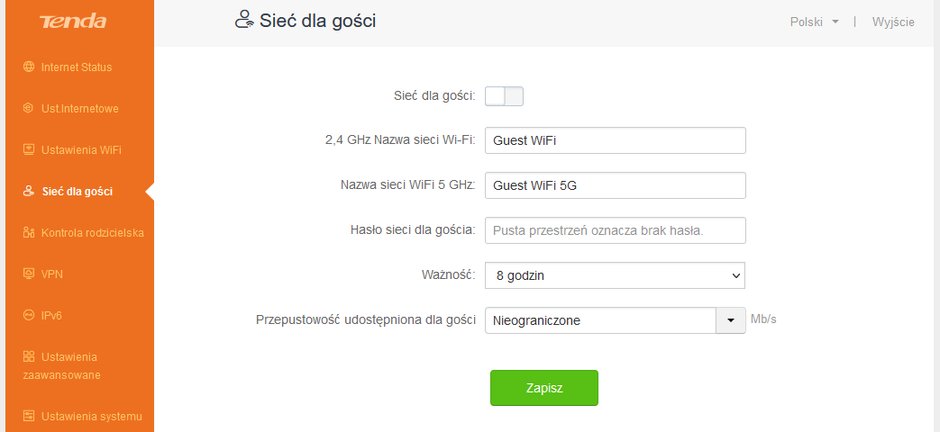Click the green Zapisz button
This screenshot has height=432, width=940.
[x=544, y=388]
